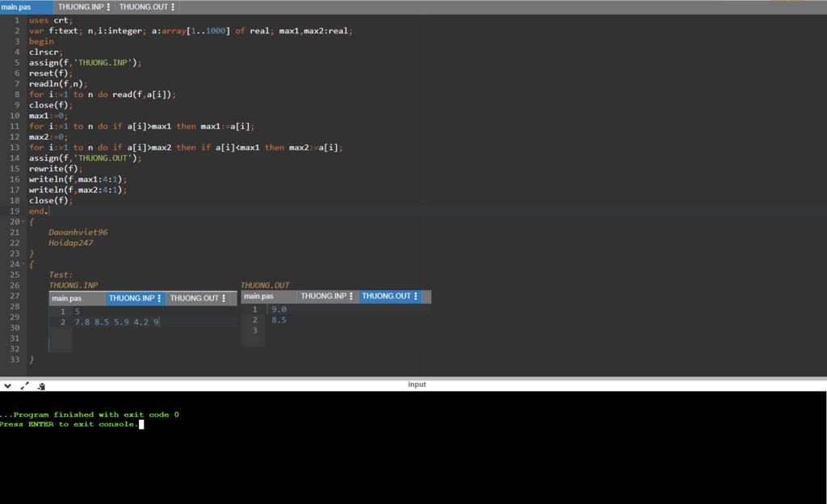Click on 'writeln(f,max1:4:1);' line
827x504 pixels.
78,179
